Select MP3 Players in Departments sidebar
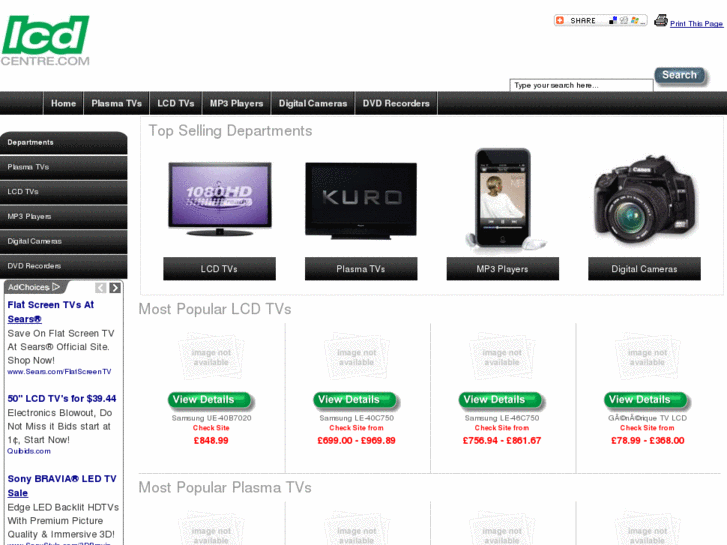727x545 pixels. (x=64, y=217)
